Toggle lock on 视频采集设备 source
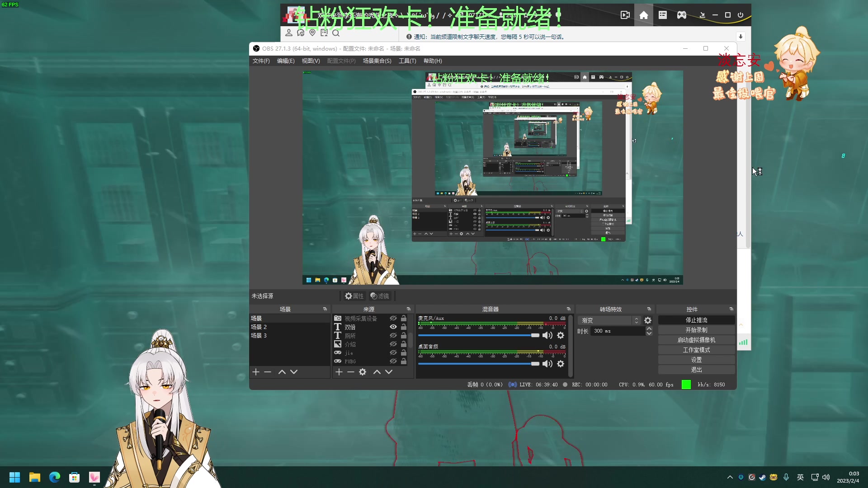The width and height of the screenshot is (868, 488). click(x=404, y=319)
